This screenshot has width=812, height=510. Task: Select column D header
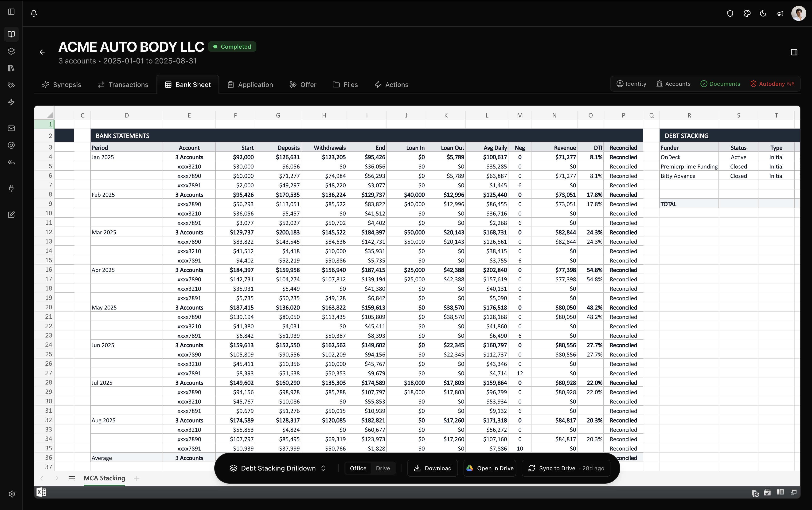127,115
